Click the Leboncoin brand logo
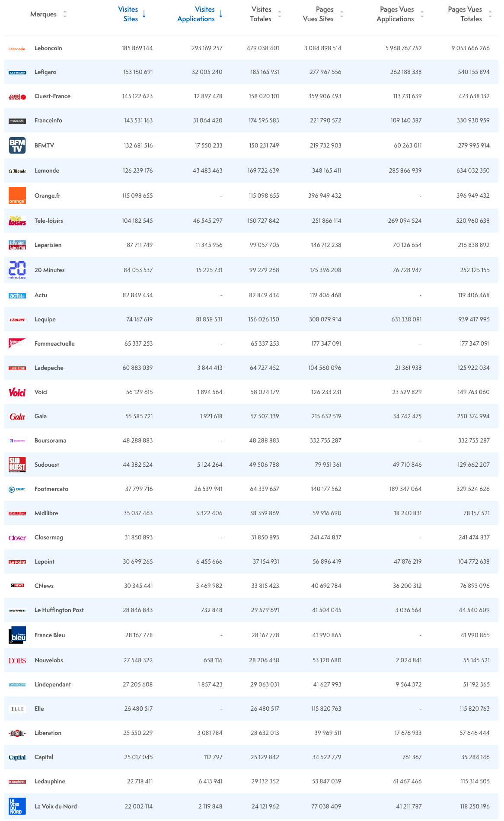The width and height of the screenshot is (504, 821). point(17,49)
